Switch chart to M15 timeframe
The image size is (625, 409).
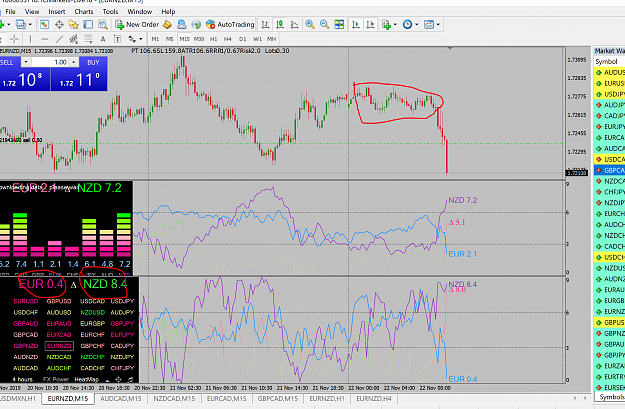[x=184, y=39]
